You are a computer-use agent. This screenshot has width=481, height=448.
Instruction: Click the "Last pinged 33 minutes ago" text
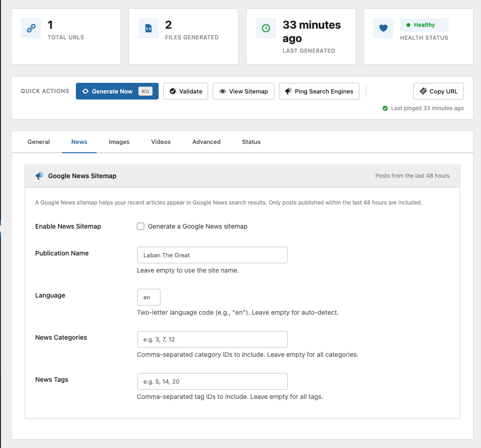tap(427, 108)
